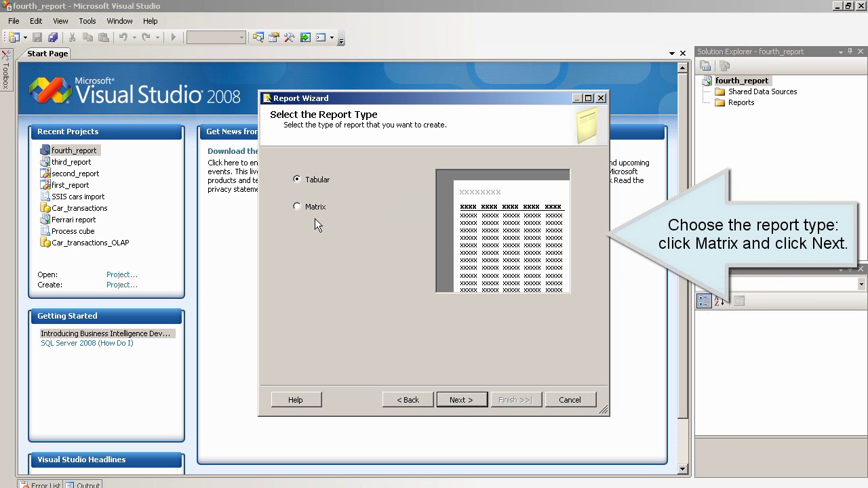The width and height of the screenshot is (868, 488).
Task: Select the Start Page tab
Action: [x=47, y=54]
